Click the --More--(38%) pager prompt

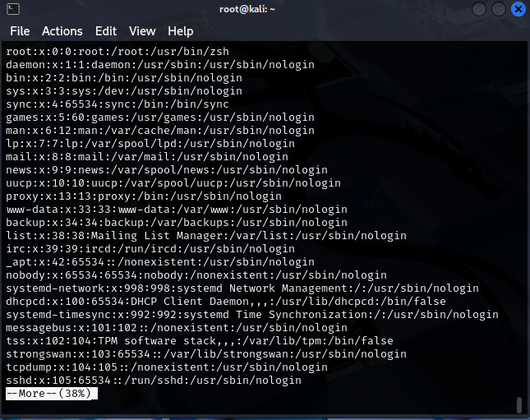click(52, 393)
